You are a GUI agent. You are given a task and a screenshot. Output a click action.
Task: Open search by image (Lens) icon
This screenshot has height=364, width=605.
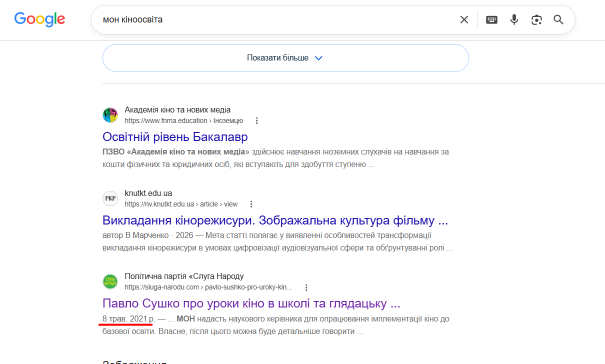coord(536,19)
